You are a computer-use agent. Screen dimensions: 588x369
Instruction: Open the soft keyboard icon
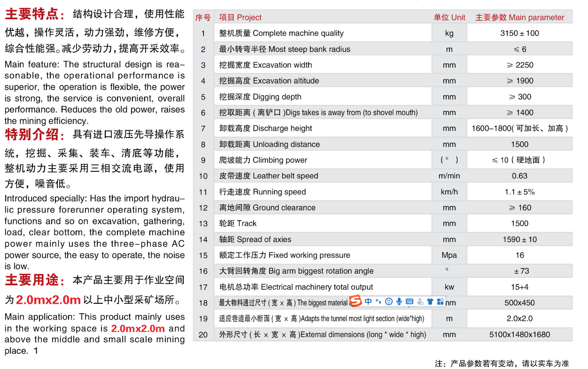tap(409, 301)
